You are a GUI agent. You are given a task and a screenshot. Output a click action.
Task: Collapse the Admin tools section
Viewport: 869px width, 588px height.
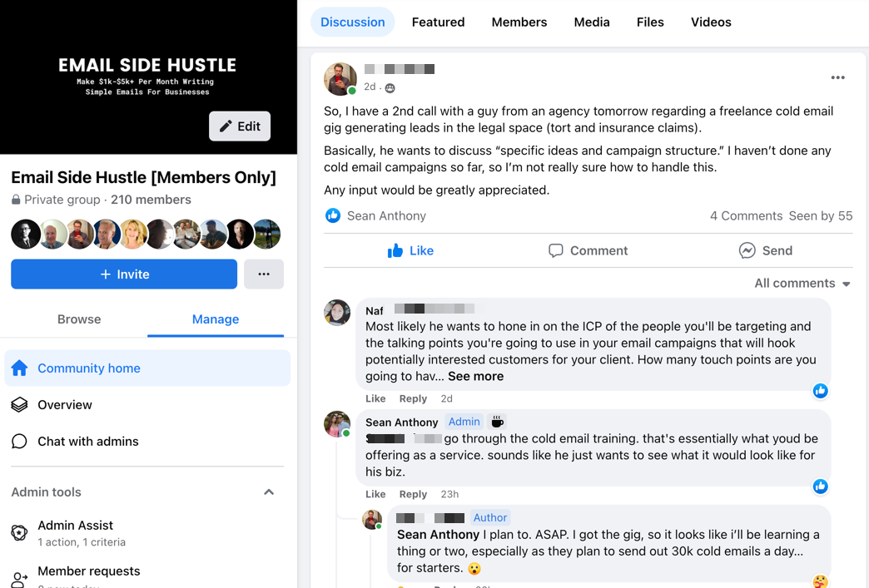[269, 492]
